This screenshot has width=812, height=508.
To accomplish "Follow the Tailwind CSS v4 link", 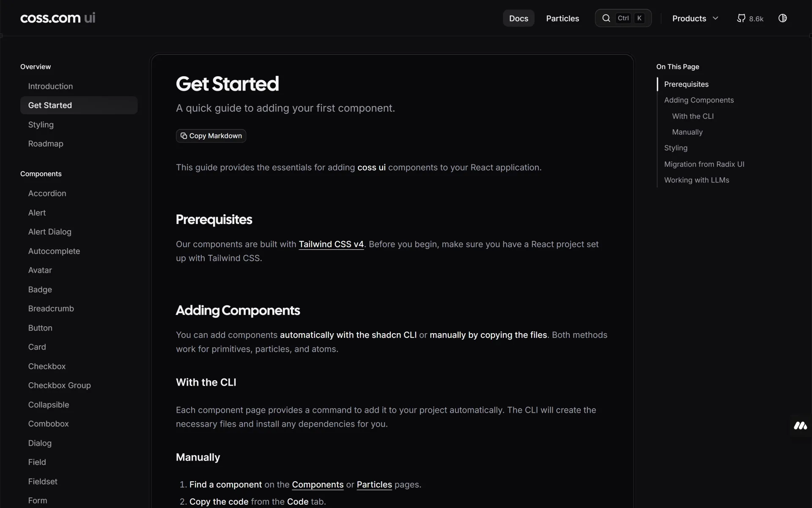I will tap(331, 244).
